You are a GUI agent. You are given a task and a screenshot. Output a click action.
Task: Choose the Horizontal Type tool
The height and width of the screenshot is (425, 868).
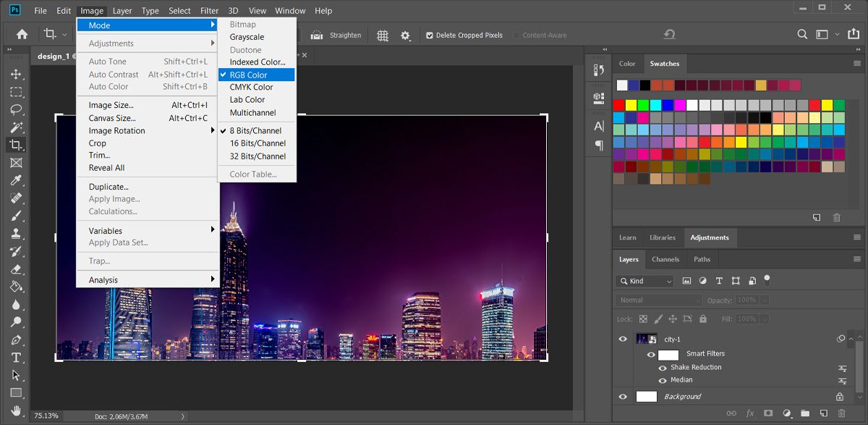pos(16,358)
